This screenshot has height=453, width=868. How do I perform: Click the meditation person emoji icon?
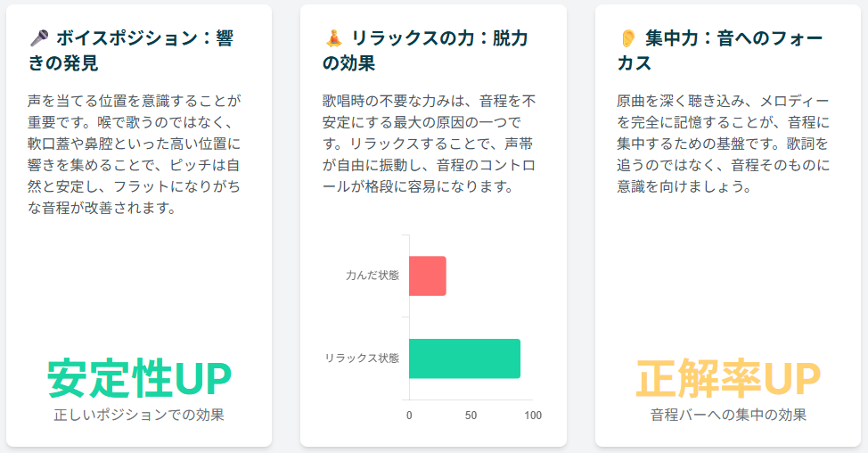point(333,38)
